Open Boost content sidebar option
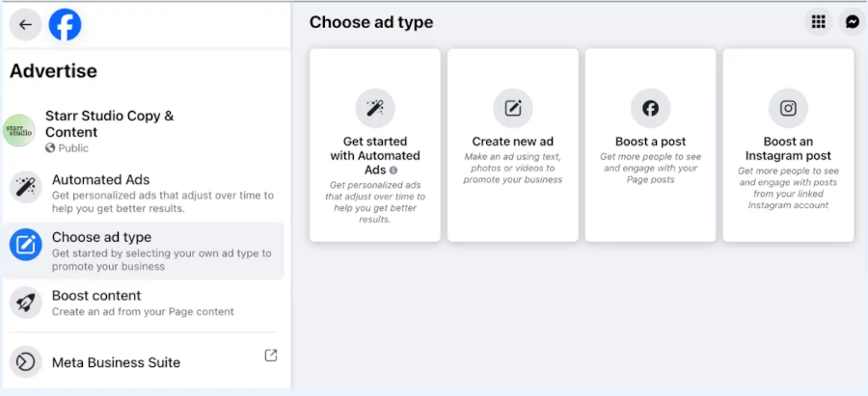 144,303
